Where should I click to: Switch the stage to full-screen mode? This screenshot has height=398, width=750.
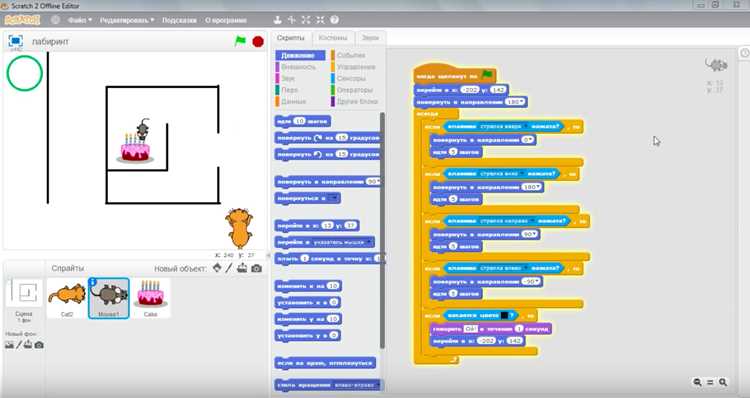pyautogui.click(x=15, y=41)
